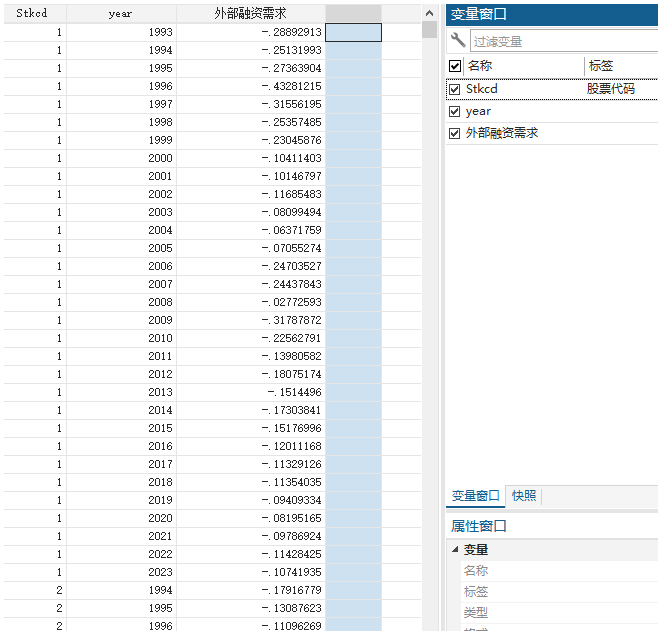Image resolution: width=658 pixels, height=631 pixels.
Task: Click the 属性窗口 panel title
Action: 479,526
